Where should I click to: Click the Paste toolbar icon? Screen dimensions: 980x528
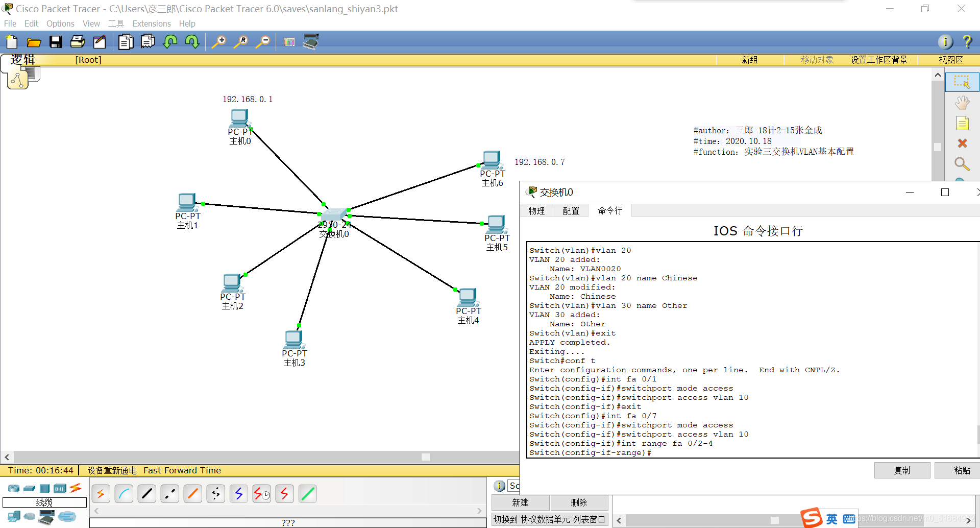click(x=148, y=41)
